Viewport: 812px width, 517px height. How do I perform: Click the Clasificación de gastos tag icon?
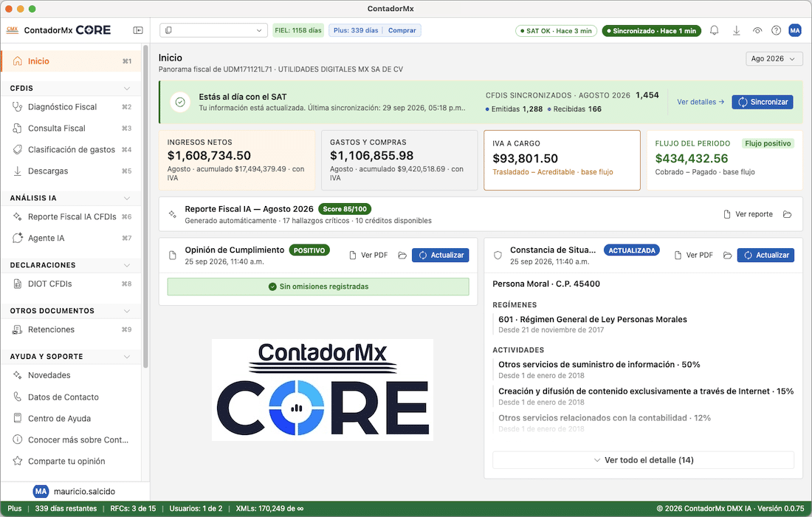coord(18,150)
